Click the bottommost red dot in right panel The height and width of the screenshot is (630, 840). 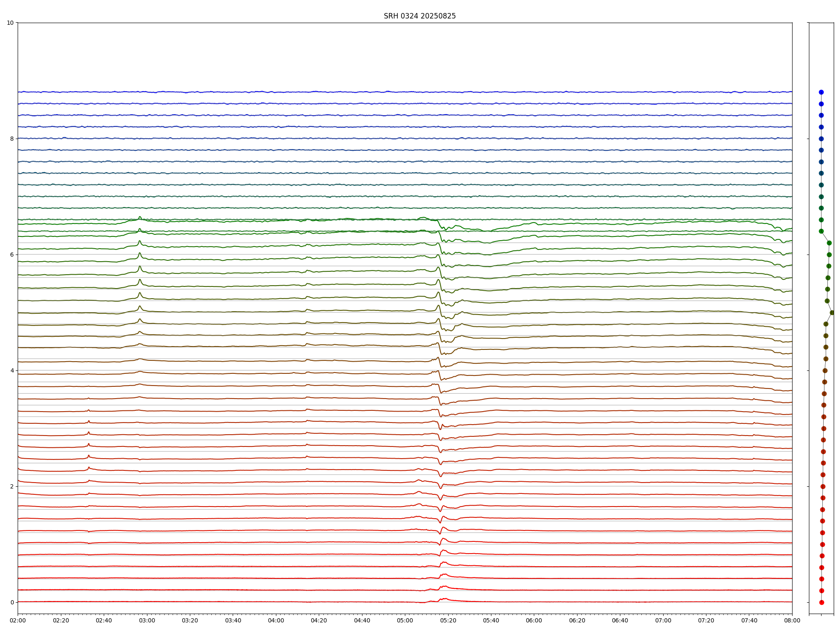(822, 602)
